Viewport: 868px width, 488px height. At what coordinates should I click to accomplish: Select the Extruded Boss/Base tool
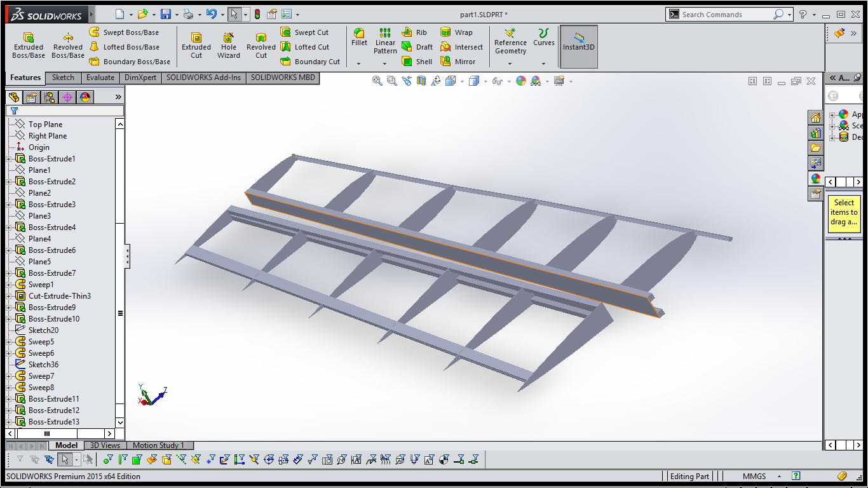click(29, 46)
